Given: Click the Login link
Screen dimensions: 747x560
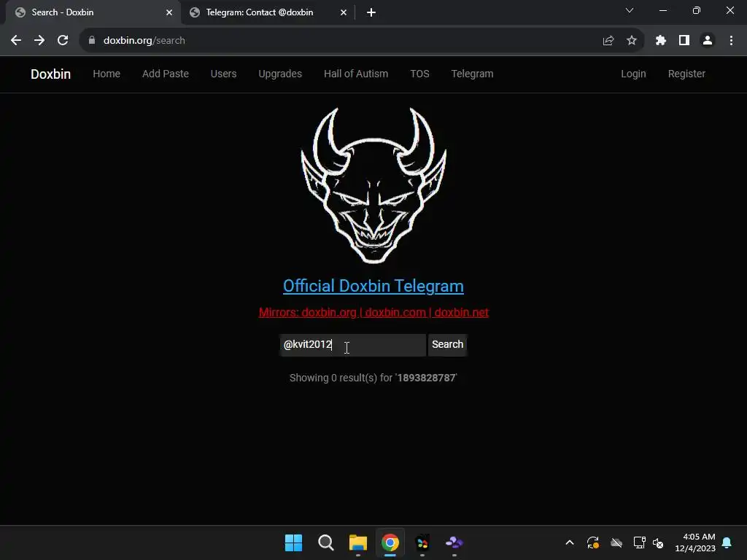Looking at the screenshot, I should pyautogui.click(x=633, y=74).
